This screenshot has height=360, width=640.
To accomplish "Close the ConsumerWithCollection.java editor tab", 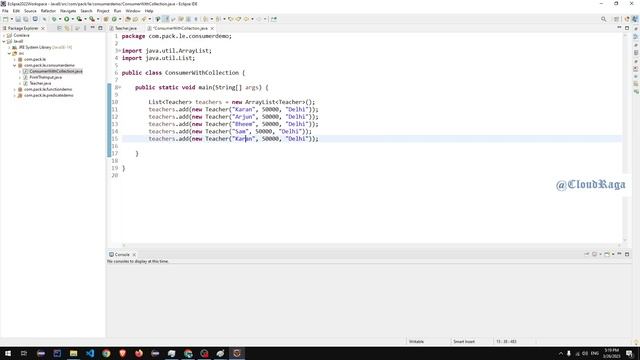I will pos(212,28).
